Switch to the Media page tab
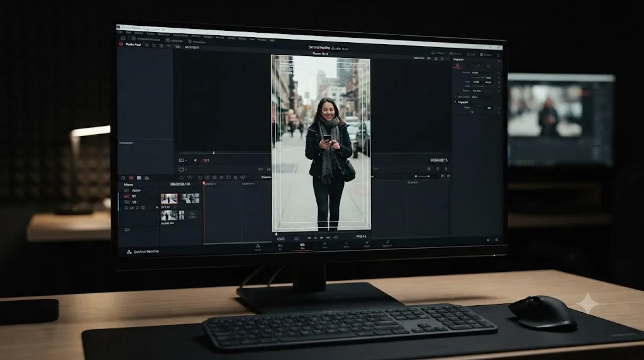644x360 pixels. coord(257,247)
